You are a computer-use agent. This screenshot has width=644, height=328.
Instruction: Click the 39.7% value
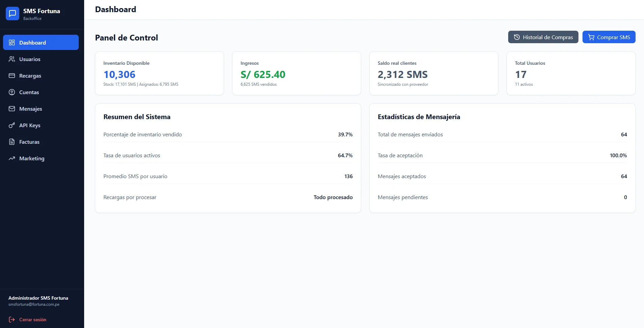345,134
